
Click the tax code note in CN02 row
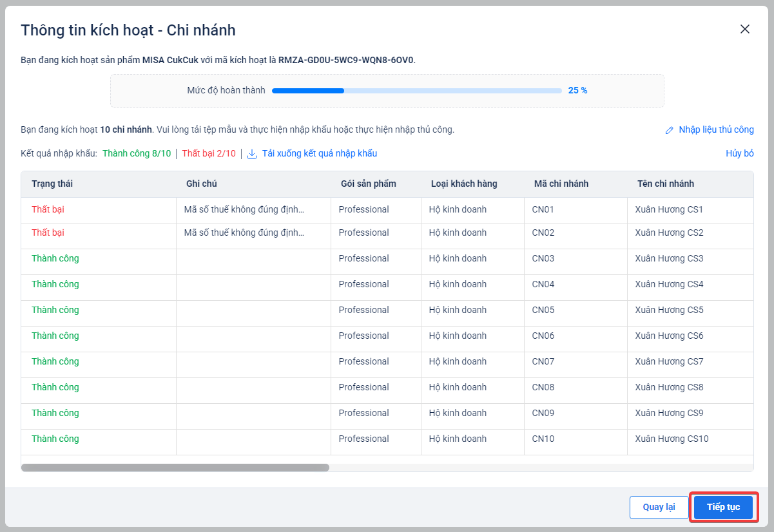point(244,233)
